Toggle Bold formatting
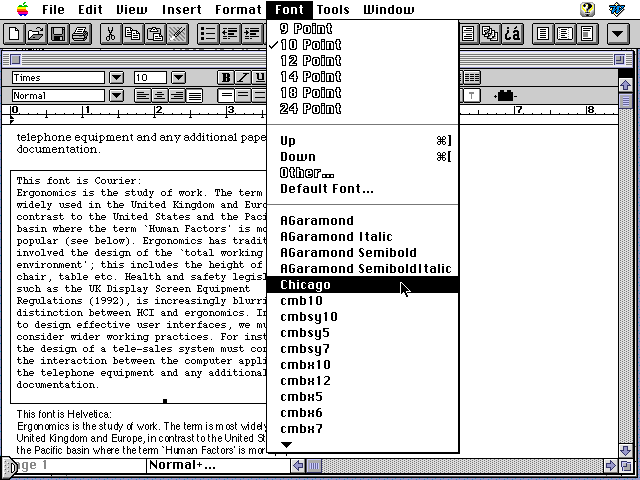 (226, 77)
